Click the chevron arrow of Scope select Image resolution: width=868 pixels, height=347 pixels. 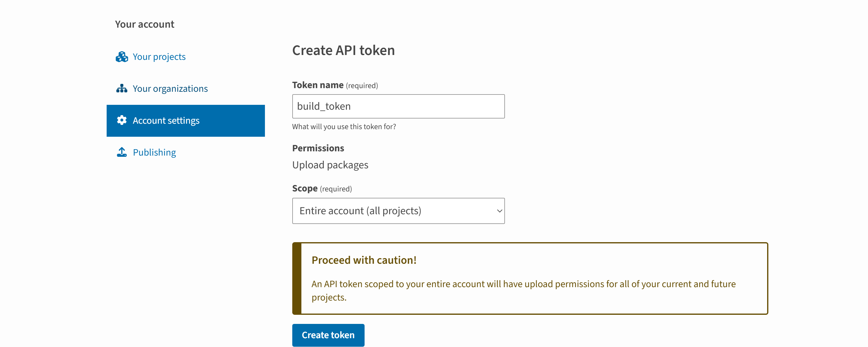coord(499,211)
